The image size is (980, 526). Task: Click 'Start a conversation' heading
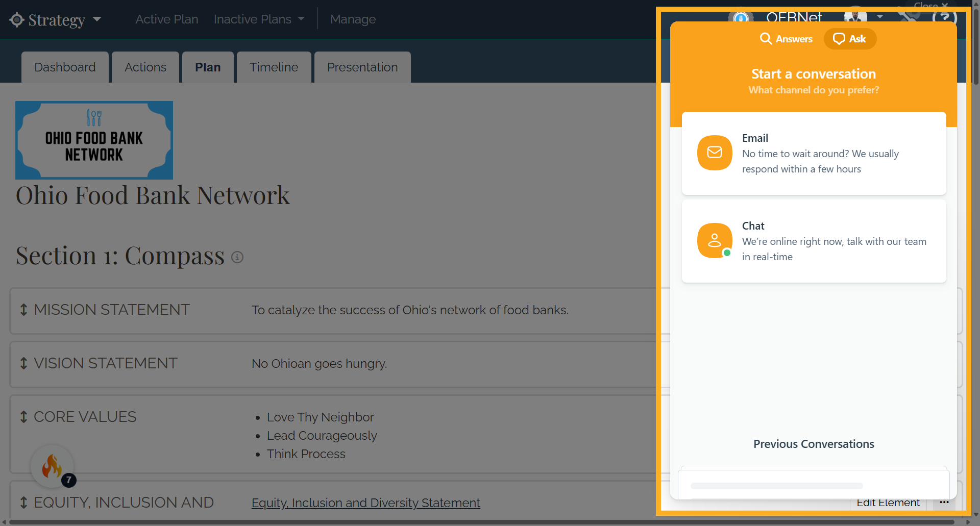[x=814, y=74]
